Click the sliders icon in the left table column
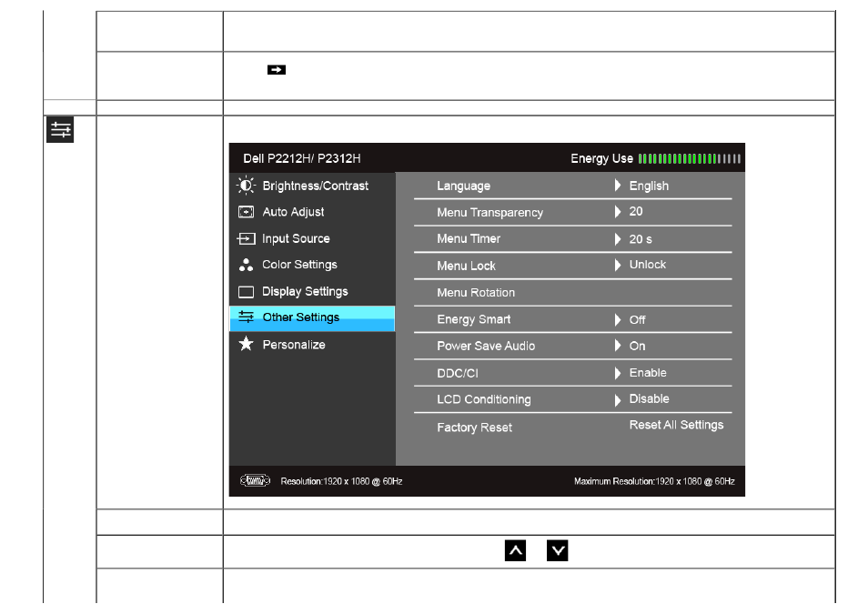This screenshot has height=614, width=868. (60, 130)
